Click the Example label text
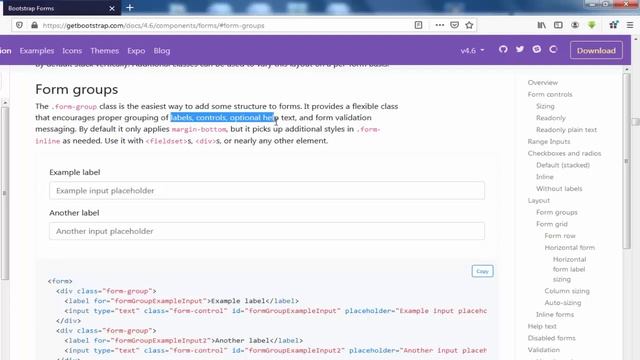The image size is (640, 360). [75, 172]
